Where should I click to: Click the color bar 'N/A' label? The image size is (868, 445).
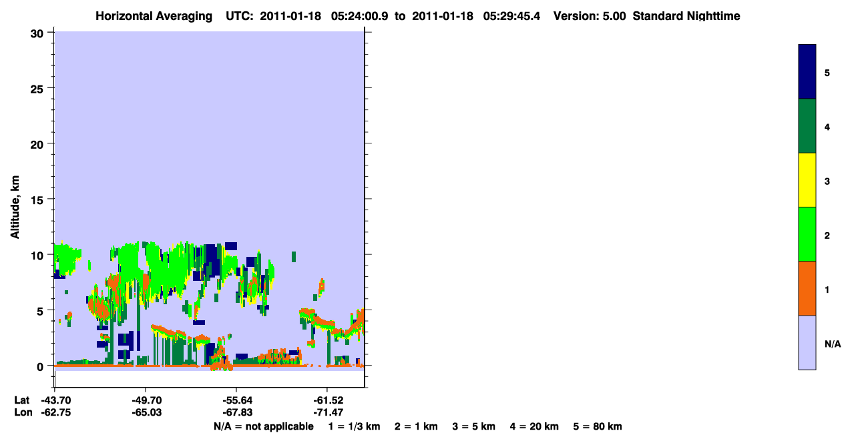pyautogui.click(x=833, y=344)
